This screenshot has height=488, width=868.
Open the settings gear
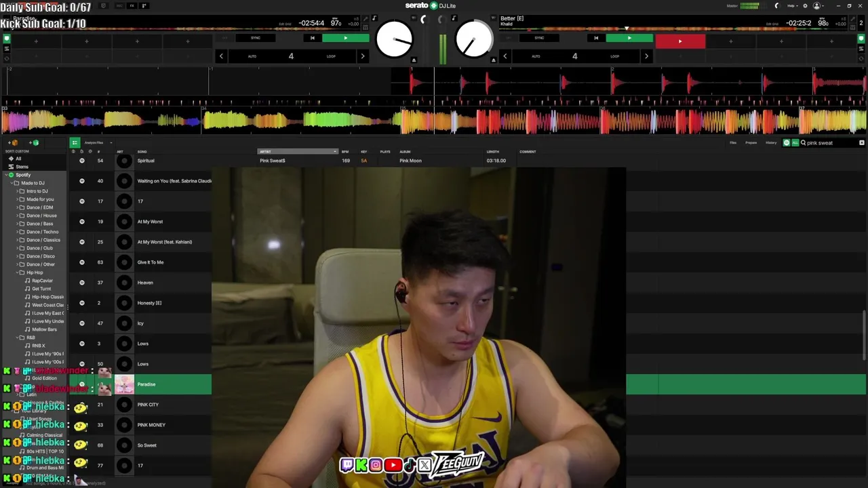point(804,6)
